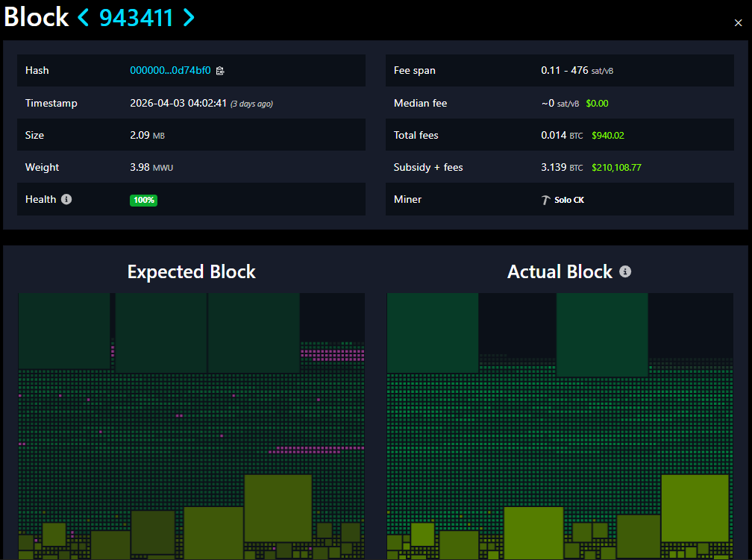Click the pickaxe icon in the Miner row

click(x=545, y=200)
